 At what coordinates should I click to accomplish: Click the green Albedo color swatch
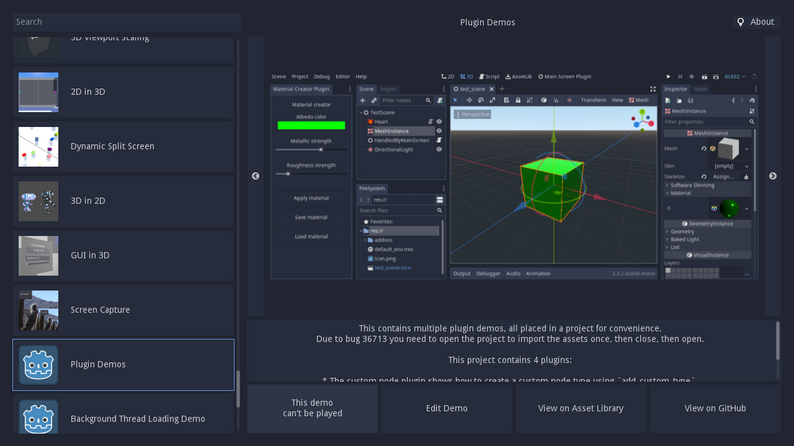tap(311, 125)
